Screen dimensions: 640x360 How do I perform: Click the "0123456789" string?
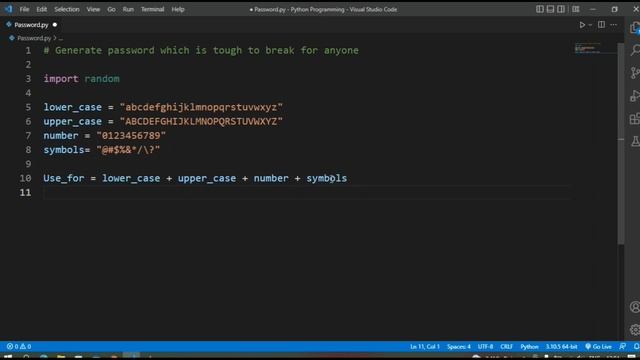coord(131,136)
